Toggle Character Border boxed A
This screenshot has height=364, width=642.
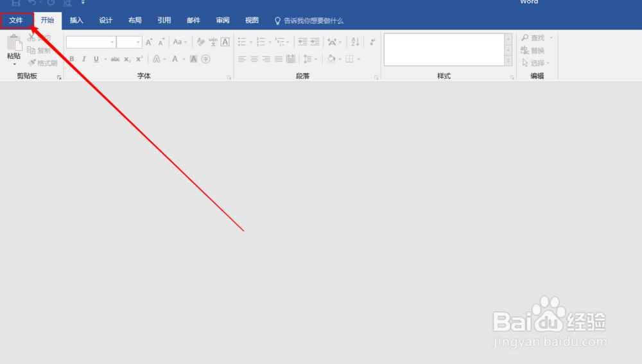click(x=225, y=42)
